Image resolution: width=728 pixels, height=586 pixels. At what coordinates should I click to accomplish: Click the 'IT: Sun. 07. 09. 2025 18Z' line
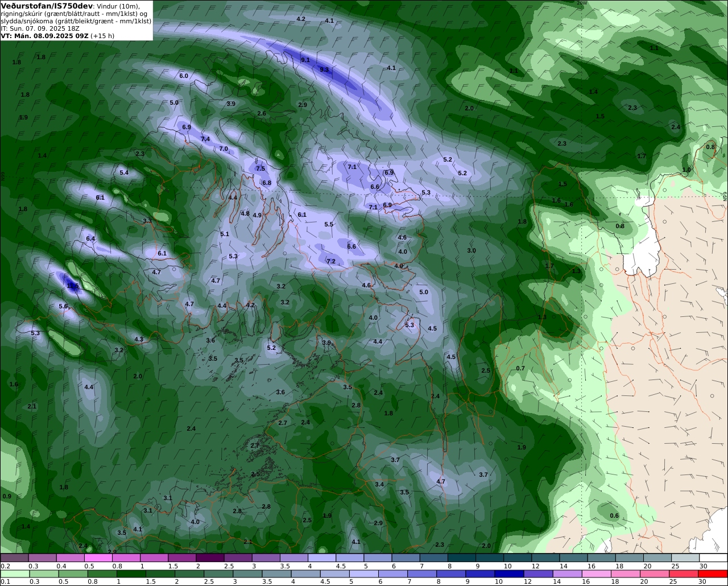point(40,28)
